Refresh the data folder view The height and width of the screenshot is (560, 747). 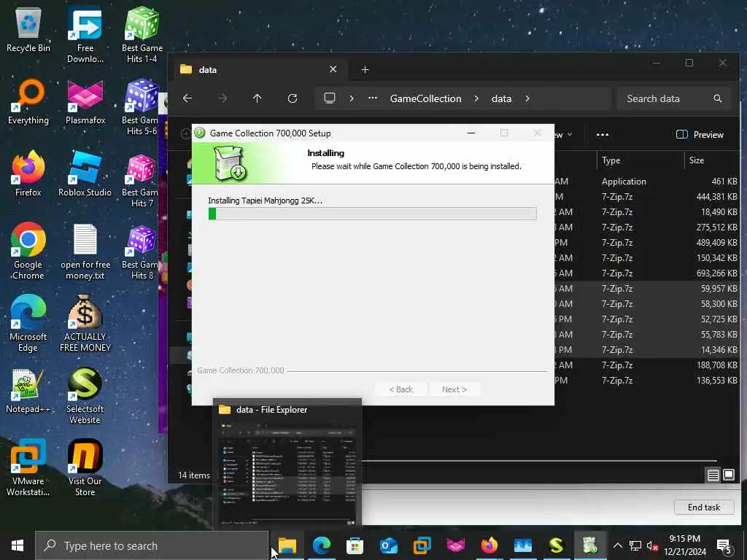293,98
